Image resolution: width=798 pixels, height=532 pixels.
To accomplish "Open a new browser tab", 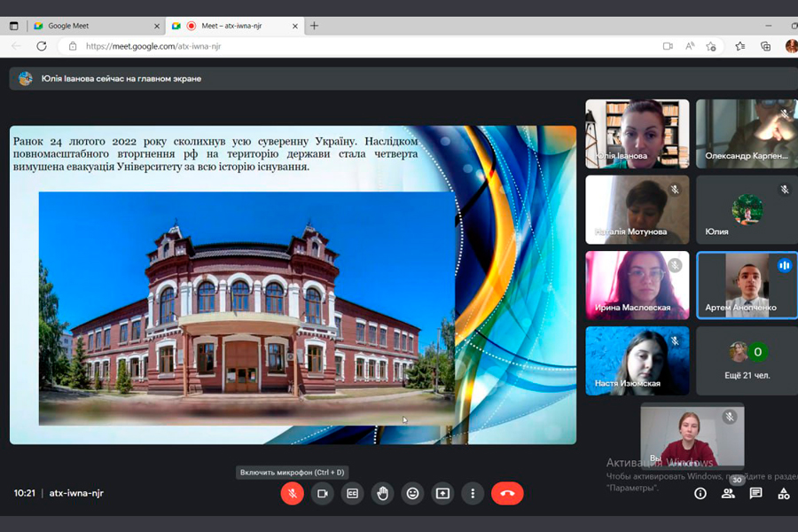I will coord(314,26).
